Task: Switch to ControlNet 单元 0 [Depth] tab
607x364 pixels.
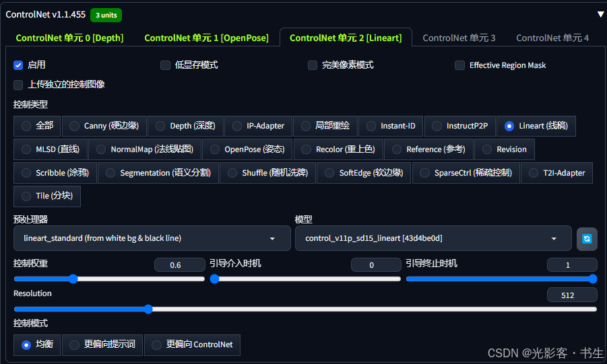Action: pos(69,38)
